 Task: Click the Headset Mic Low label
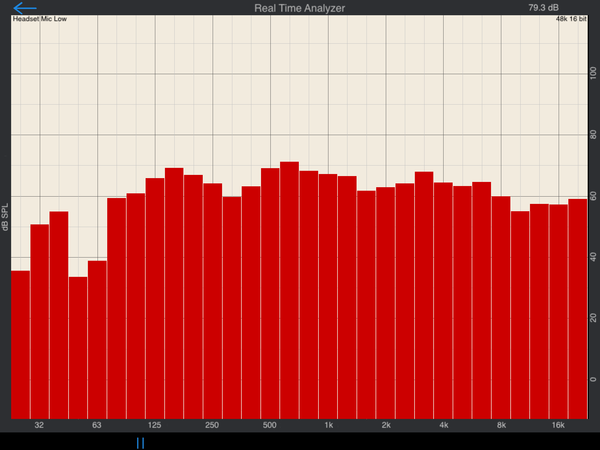point(40,19)
